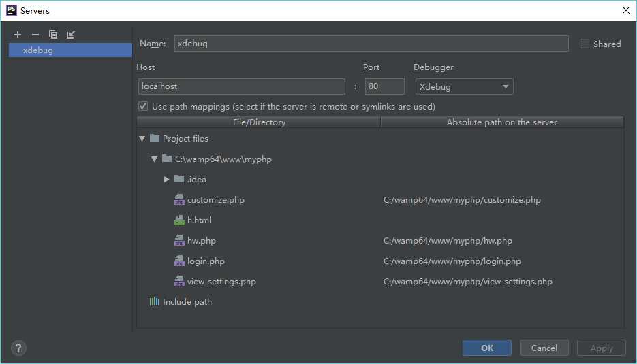
Task: Click Absolute path on the server header
Action: coord(501,122)
